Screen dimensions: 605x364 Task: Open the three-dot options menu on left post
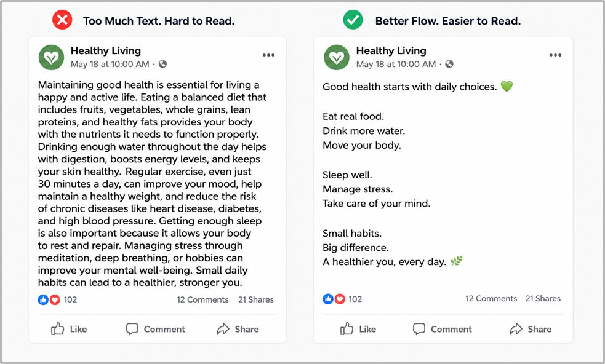point(268,55)
